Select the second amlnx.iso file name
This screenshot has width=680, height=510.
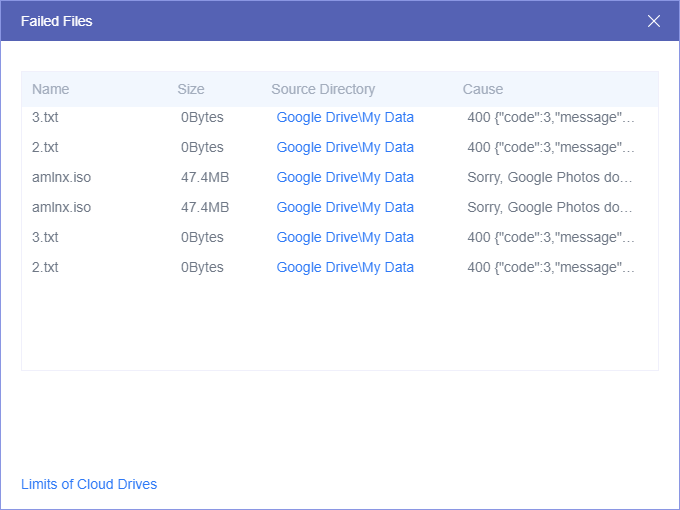[61, 207]
